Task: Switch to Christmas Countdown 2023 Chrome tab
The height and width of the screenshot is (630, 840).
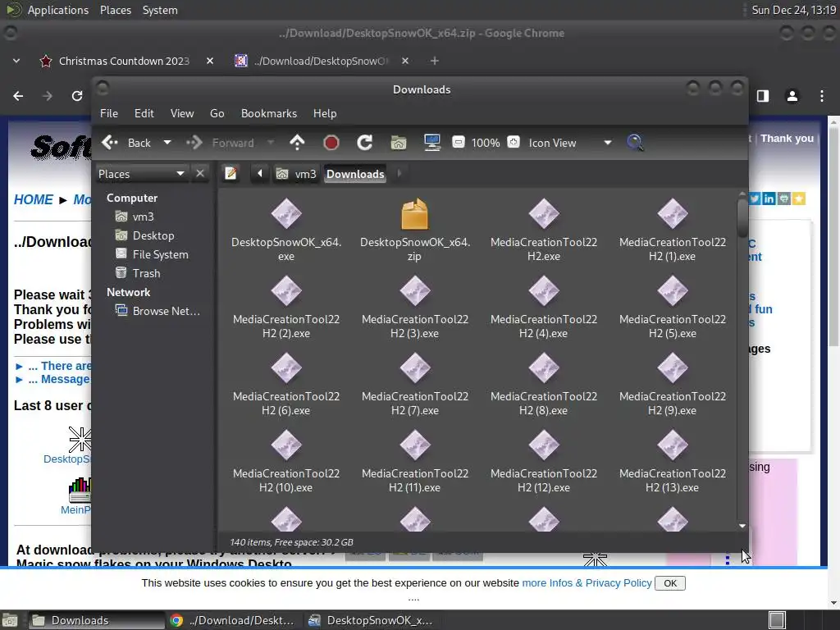Action: coord(124,61)
